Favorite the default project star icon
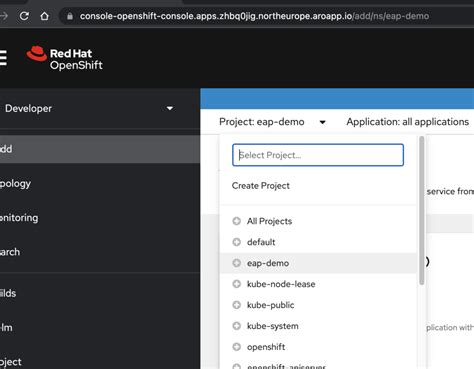 (236, 242)
